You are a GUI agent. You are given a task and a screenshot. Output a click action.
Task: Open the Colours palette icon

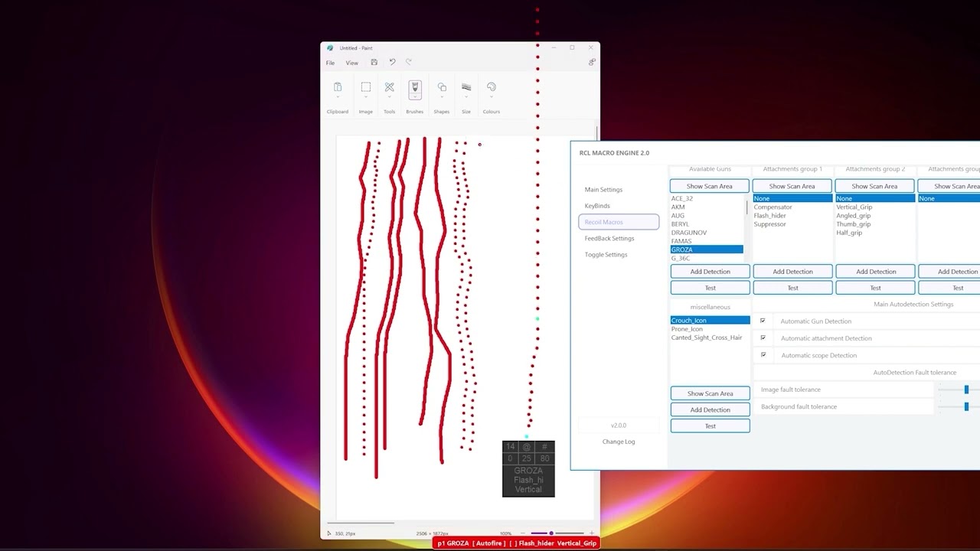click(x=492, y=87)
